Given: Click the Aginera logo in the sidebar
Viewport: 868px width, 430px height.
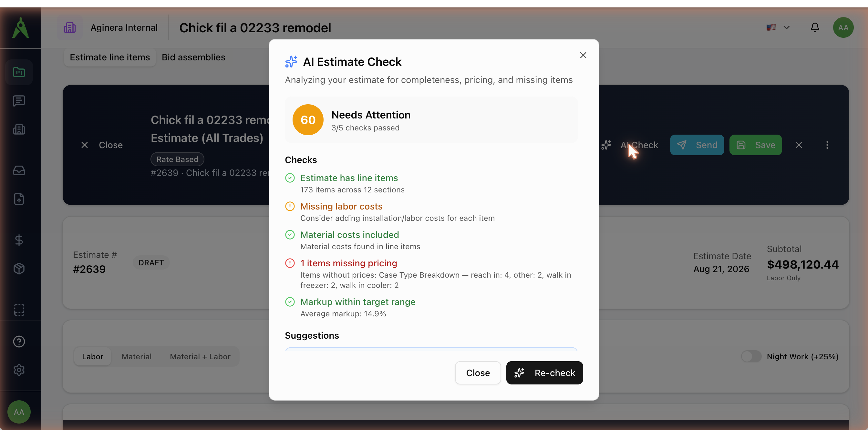Looking at the screenshot, I should pyautogui.click(x=21, y=28).
